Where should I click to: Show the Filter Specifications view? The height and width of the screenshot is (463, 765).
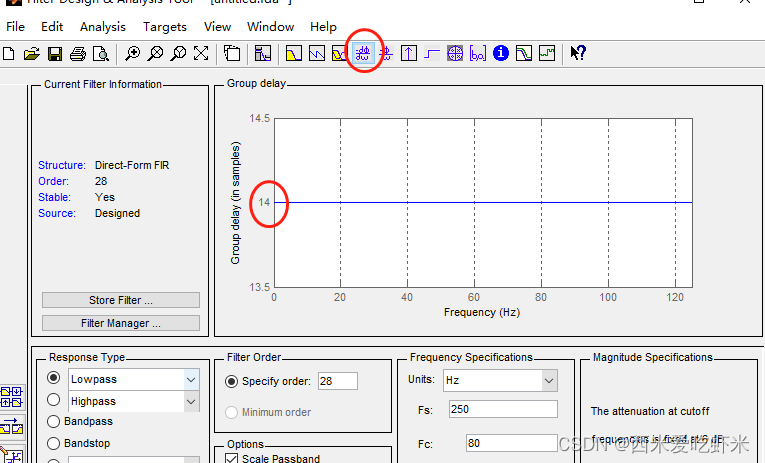[262, 53]
